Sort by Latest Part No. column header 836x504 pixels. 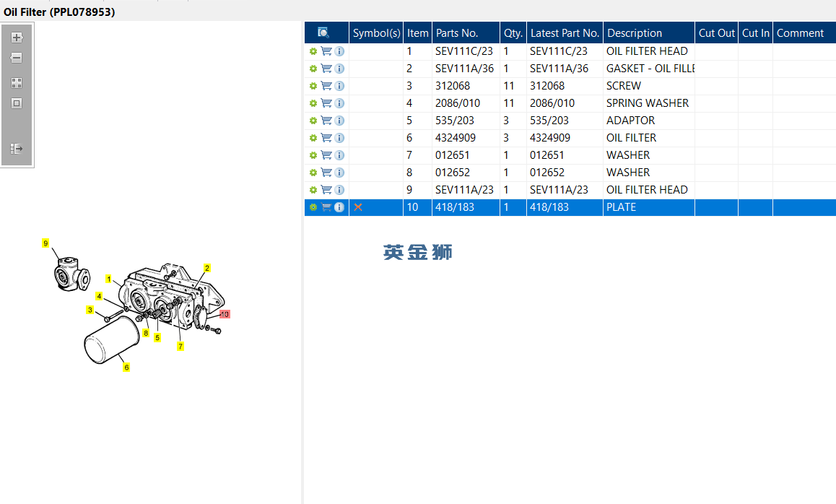tap(565, 32)
